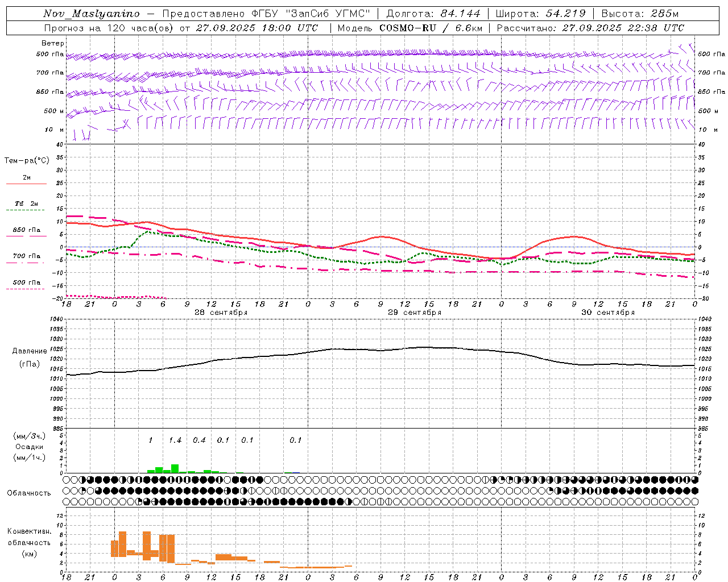Click the (км) unit label of convective chart
The height and width of the screenshot is (582, 728).
tap(29, 554)
